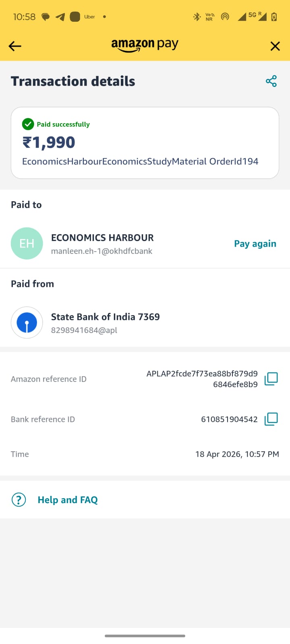Tap the green Paid successfully checkmark

(28, 124)
